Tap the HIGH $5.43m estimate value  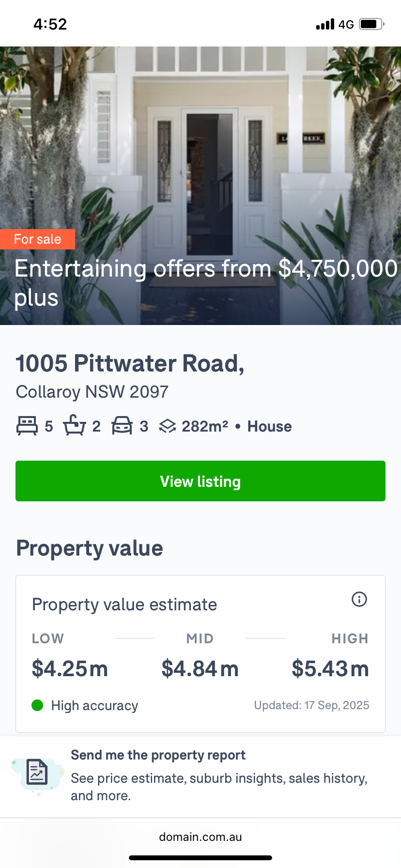330,668
